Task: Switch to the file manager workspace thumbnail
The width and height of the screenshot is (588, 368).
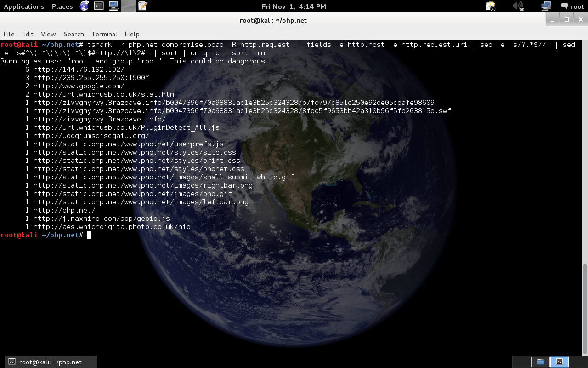Action: (541, 362)
